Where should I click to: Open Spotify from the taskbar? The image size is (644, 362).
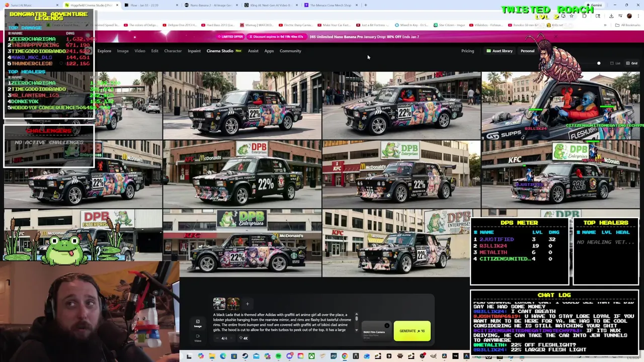pyautogui.click(x=278, y=356)
